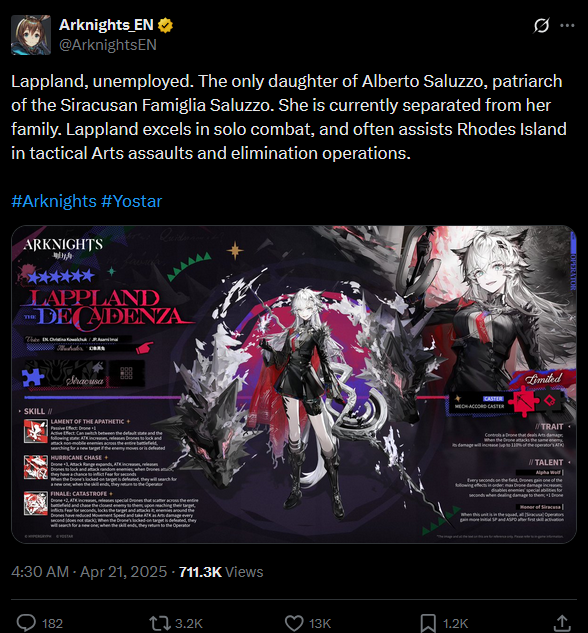The image size is (588, 633).
Task: View the 711.3K Views analytics
Action: pyautogui.click(x=221, y=572)
